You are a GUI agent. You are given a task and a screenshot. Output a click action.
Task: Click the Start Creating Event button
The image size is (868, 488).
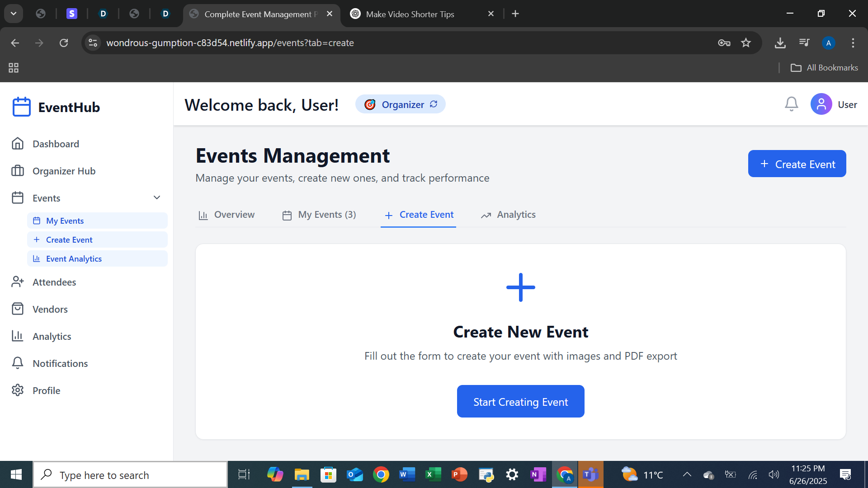[x=520, y=402]
